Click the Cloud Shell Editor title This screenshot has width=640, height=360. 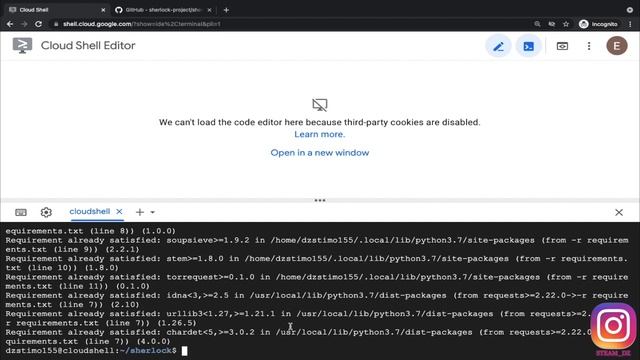(88, 45)
